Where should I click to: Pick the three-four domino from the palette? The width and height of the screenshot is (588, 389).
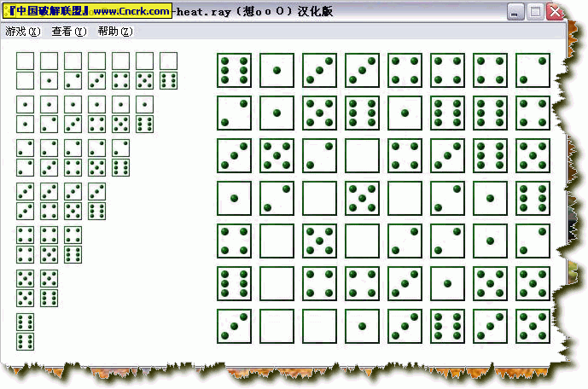click(49, 201)
